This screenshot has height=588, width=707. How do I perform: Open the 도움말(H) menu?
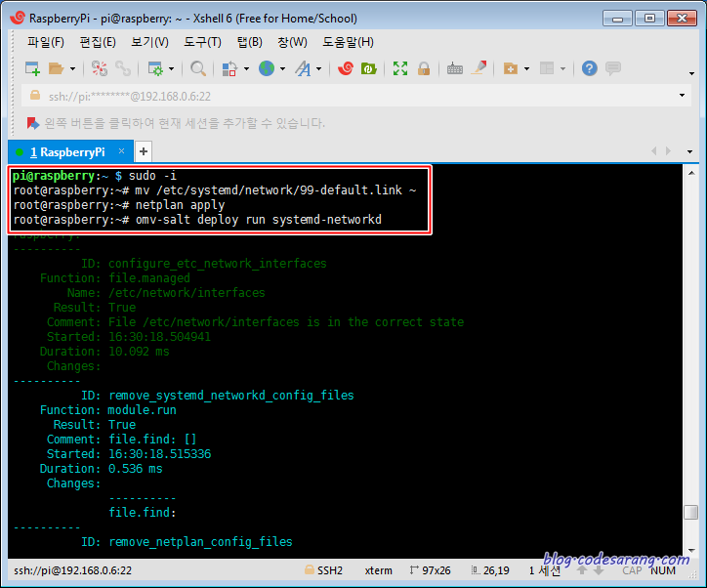tap(348, 42)
